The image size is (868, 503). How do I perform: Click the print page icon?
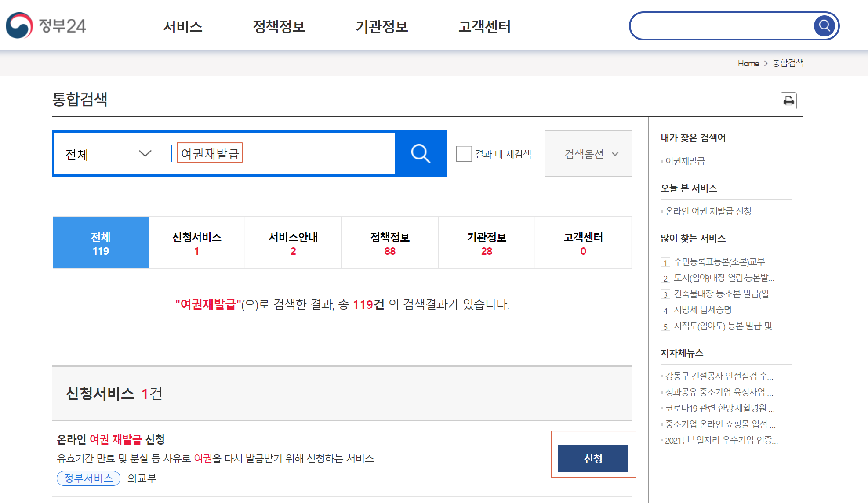tap(788, 101)
